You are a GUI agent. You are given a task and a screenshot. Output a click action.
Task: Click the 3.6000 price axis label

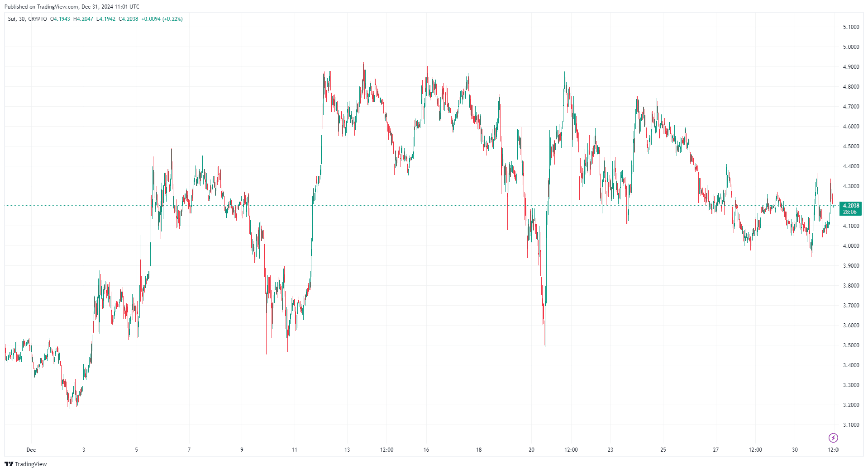point(851,326)
